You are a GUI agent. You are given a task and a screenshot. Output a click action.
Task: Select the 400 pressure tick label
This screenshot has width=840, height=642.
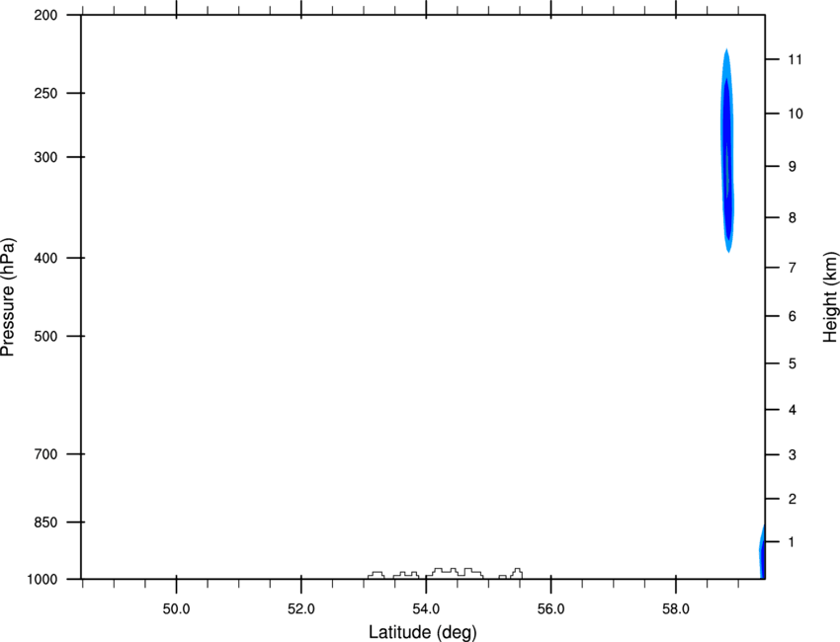point(45,258)
